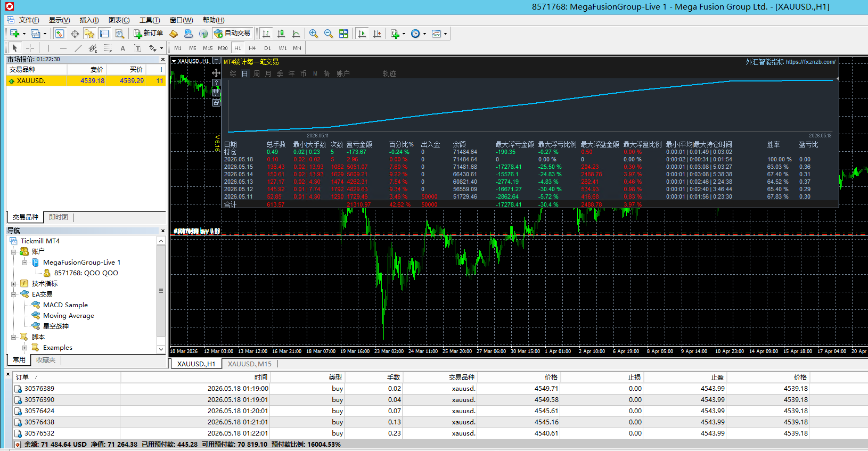The image size is (868, 451).
Task: Select the vertical line drawing tool
Action: point(48,48)
